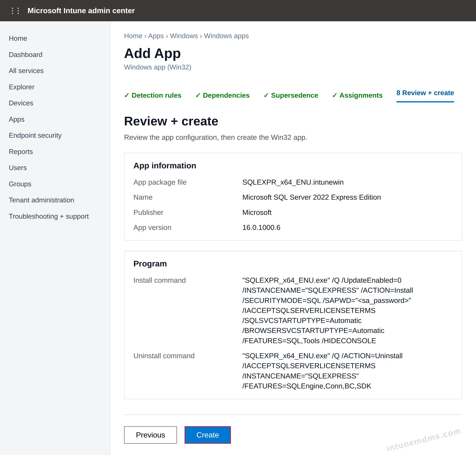Click the Install command label

coord(160,280)
